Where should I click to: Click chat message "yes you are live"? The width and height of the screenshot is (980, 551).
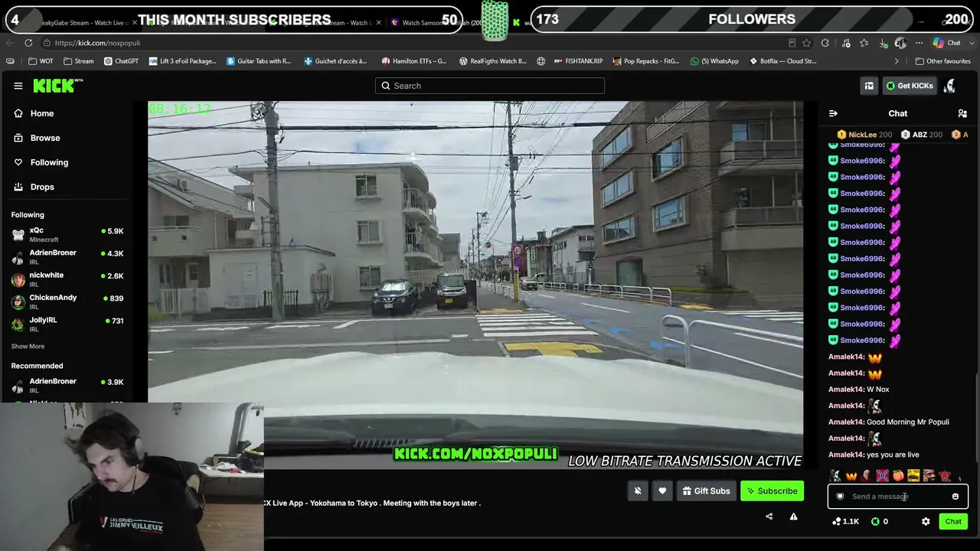point(893,455)
